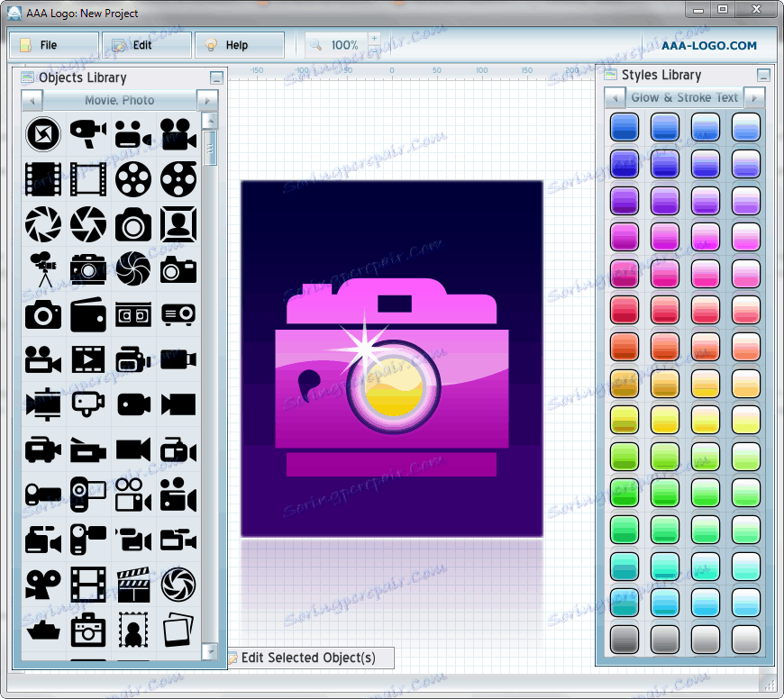Apply the first red style swatch
This screenshot has height=699, width=784.
coord(624,310)
